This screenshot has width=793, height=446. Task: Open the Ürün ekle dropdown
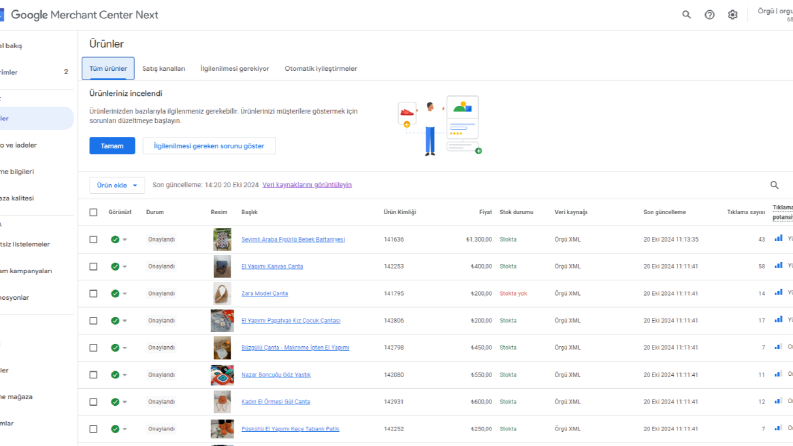point(117,186)
